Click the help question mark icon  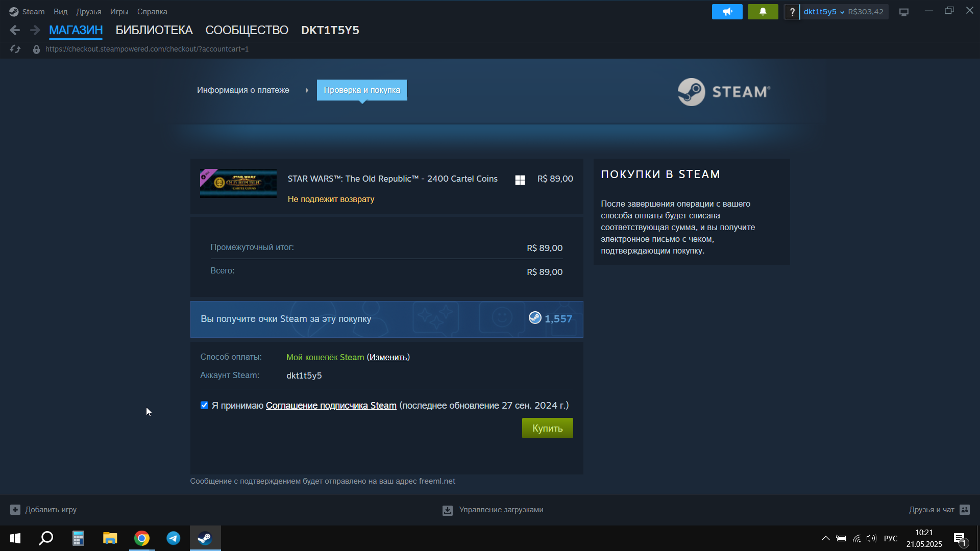pos(792,12)
